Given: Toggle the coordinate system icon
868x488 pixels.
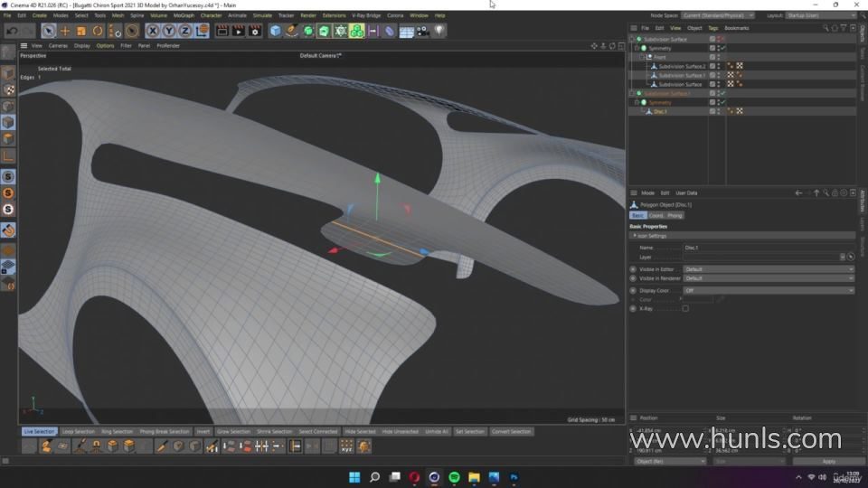Looking at the screenshot, I should click(202, 31).
